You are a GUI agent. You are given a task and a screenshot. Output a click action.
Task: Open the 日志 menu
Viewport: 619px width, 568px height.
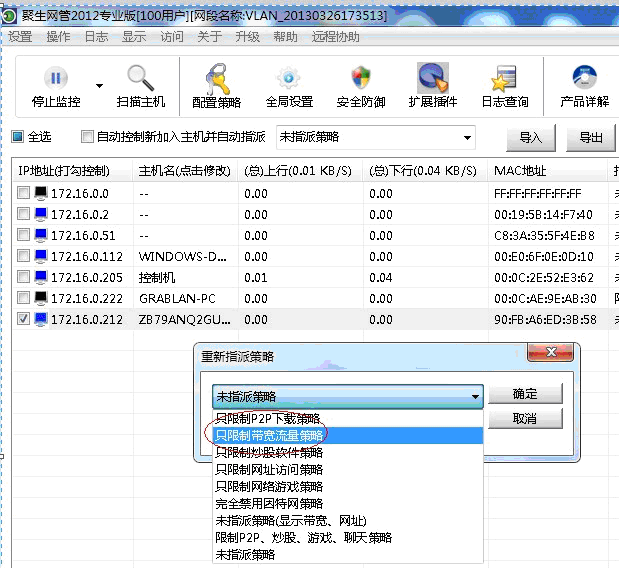point(96,36)
